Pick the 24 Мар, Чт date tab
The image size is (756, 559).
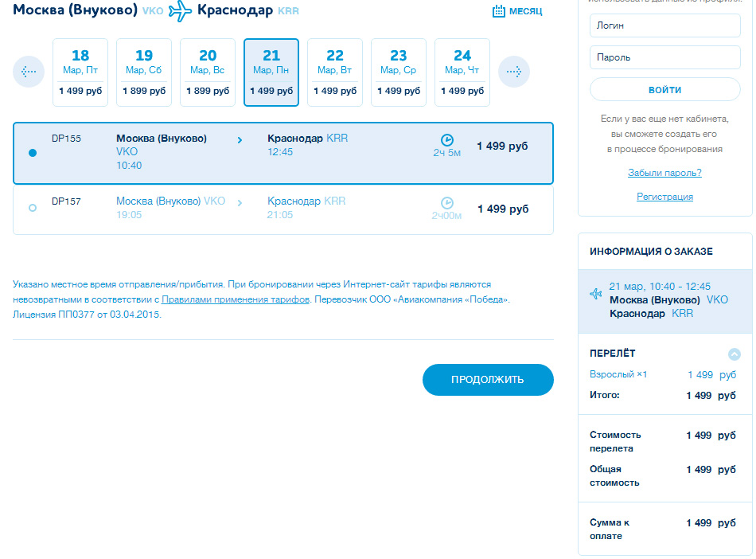click(x=462, y=72)
